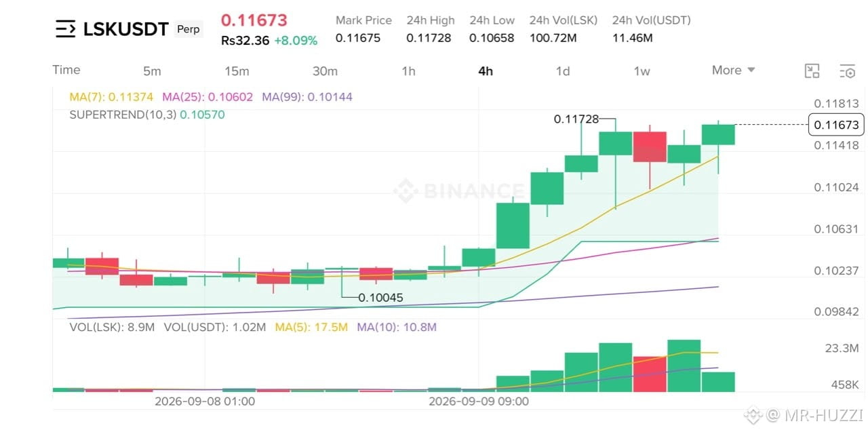Click the current price tag 0.11673
Viewport: 868px width, 432px height.
[x=836, y=125]
